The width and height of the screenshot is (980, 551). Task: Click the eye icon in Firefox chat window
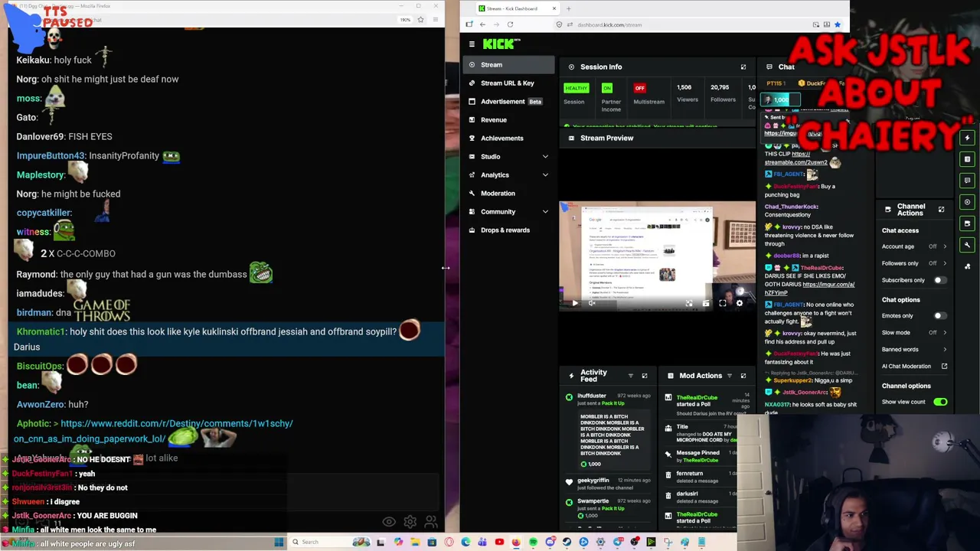point(389,523)
